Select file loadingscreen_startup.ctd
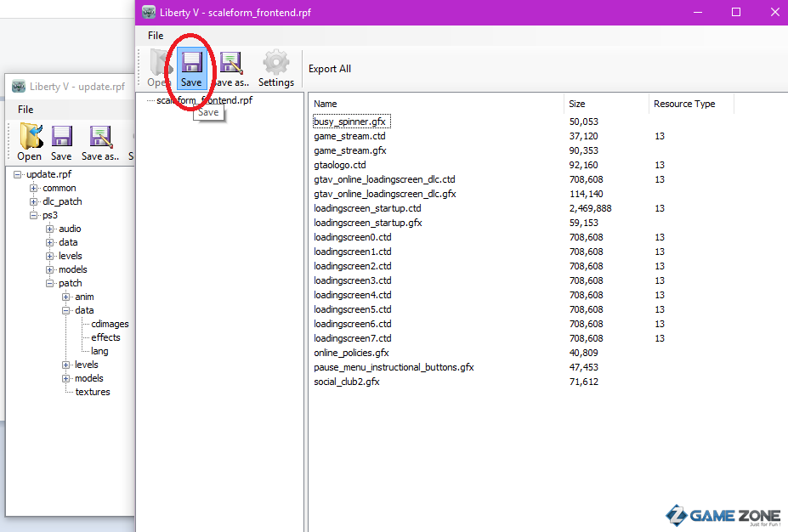 (x=367, y=208)
